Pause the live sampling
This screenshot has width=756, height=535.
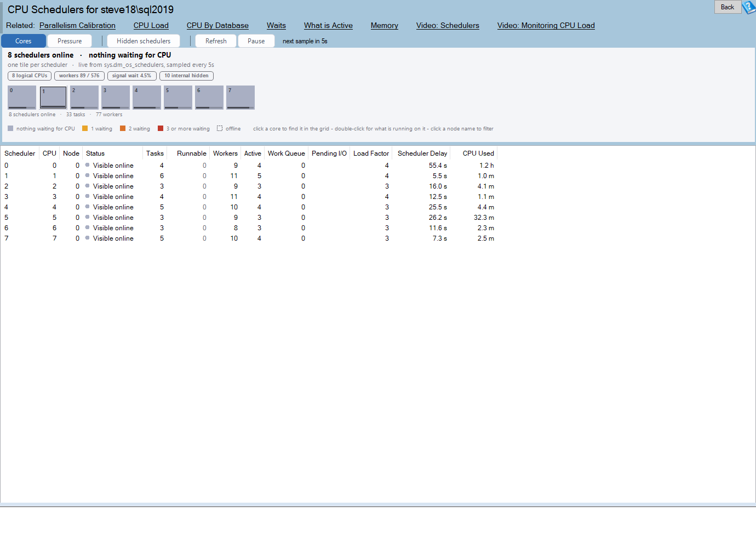coord(256,41)
